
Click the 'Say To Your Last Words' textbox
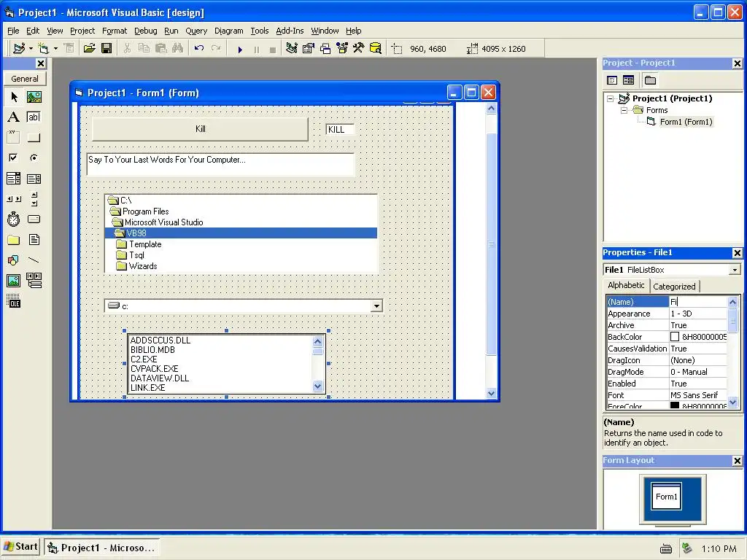[220, 164]
